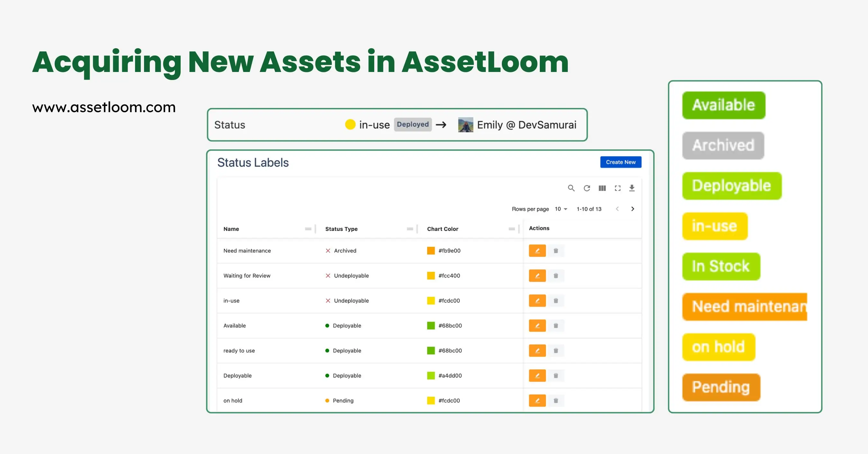Delete the on hold status label
This screenshot has height=454, width=868.
pos(556,400)
